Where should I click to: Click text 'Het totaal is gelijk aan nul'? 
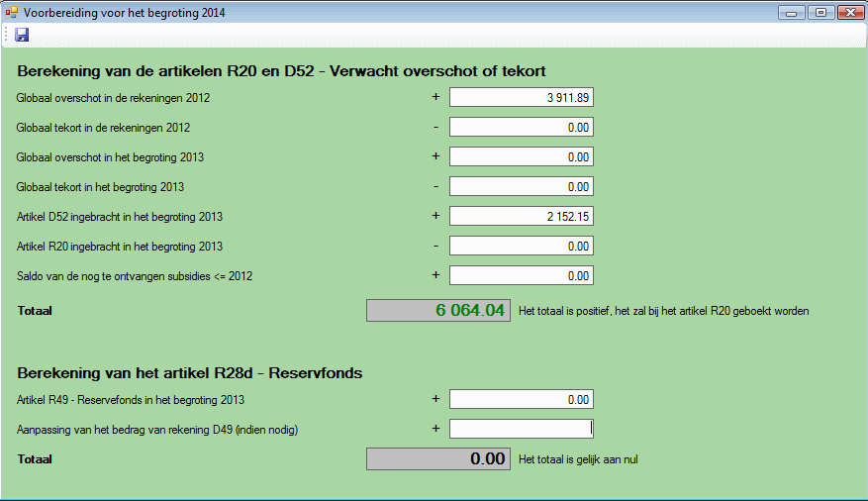(x=578, y=459)
